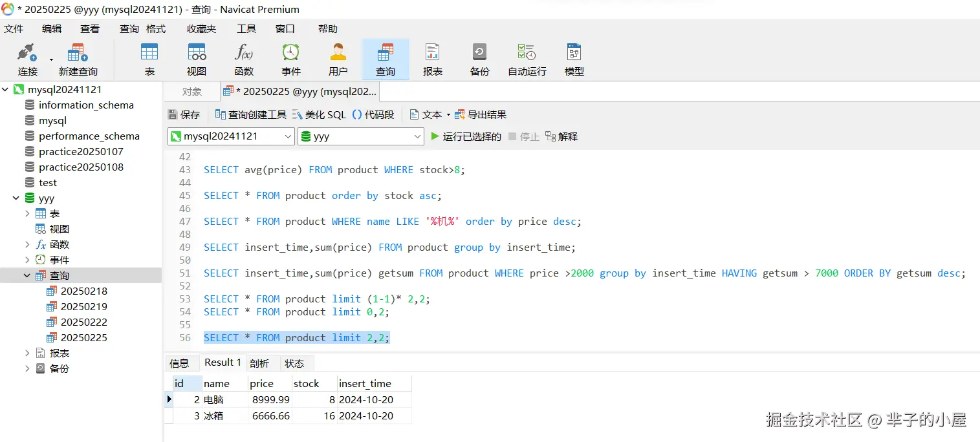Expand the 表 node under yyy

27,213
